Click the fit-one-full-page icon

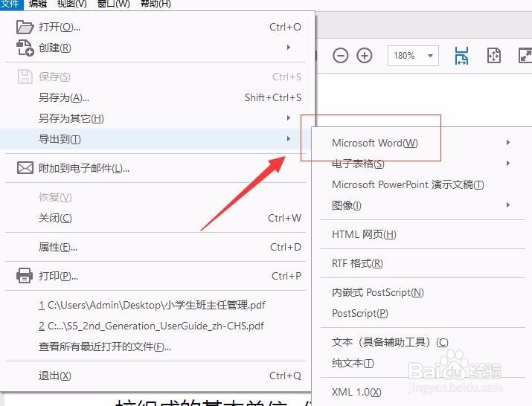493,55
